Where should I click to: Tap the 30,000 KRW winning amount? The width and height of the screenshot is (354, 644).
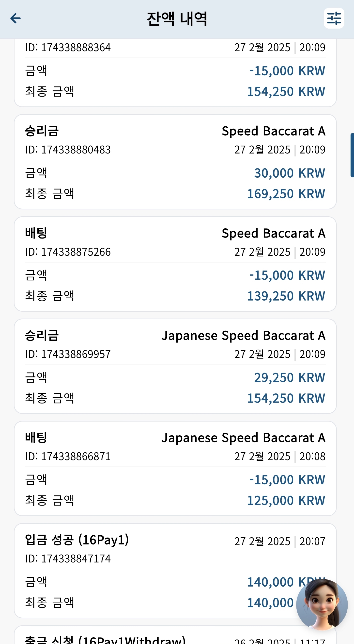(290, 173)
